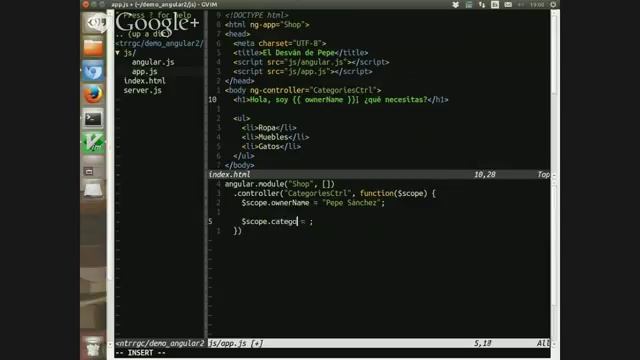The image size is (640, 360).
Task: Close the gVim window
Action: pos(86,4)
